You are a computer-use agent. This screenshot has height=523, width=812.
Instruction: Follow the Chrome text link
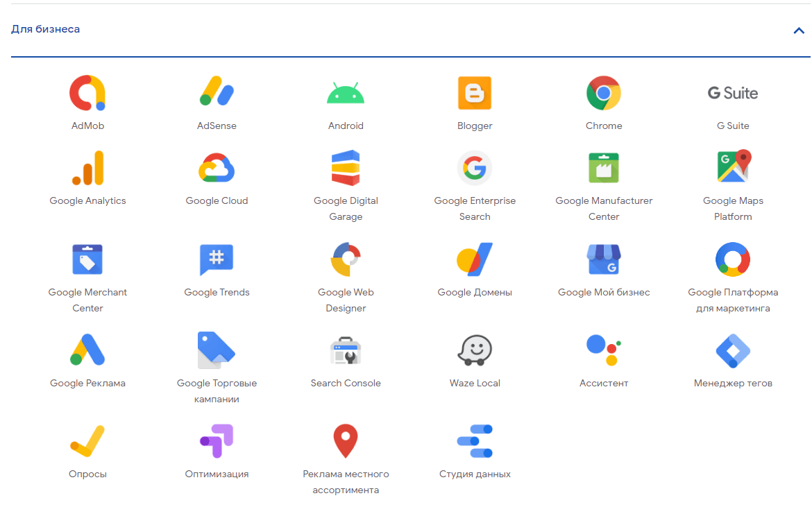coord(604,126)
